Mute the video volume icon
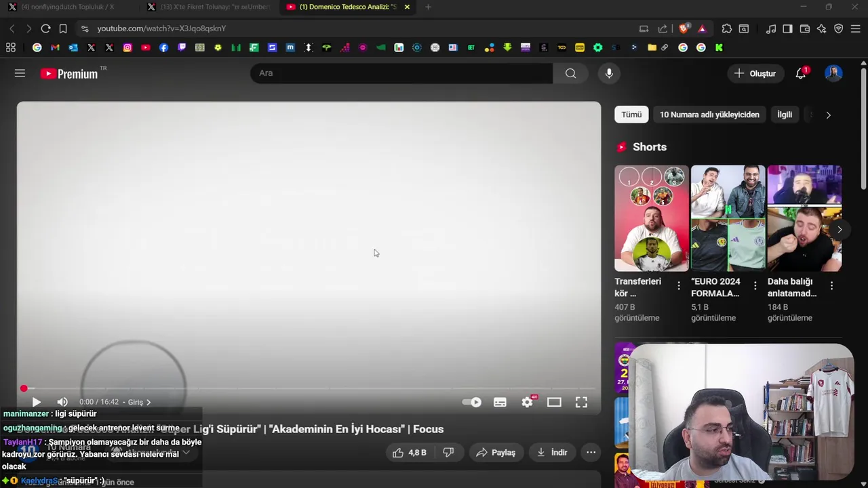Viewport: 868px width, 488px height. [62, 402]
